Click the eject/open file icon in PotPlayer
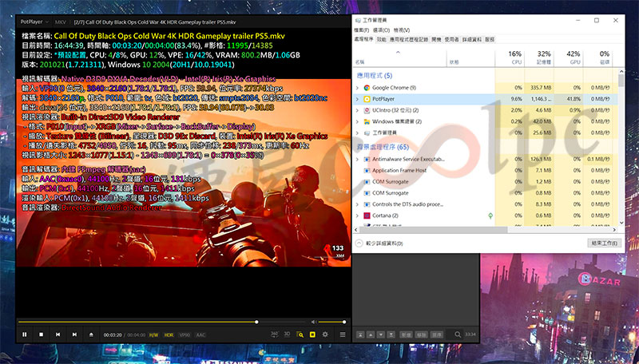639x364 pixels. pyautogui.click(x=91, y=334)
